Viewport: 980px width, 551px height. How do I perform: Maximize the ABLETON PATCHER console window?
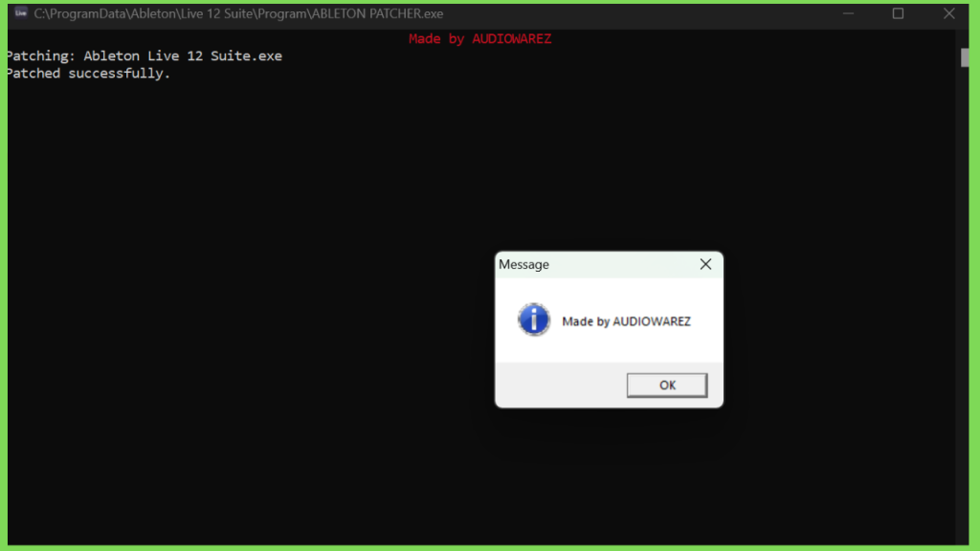898,13
